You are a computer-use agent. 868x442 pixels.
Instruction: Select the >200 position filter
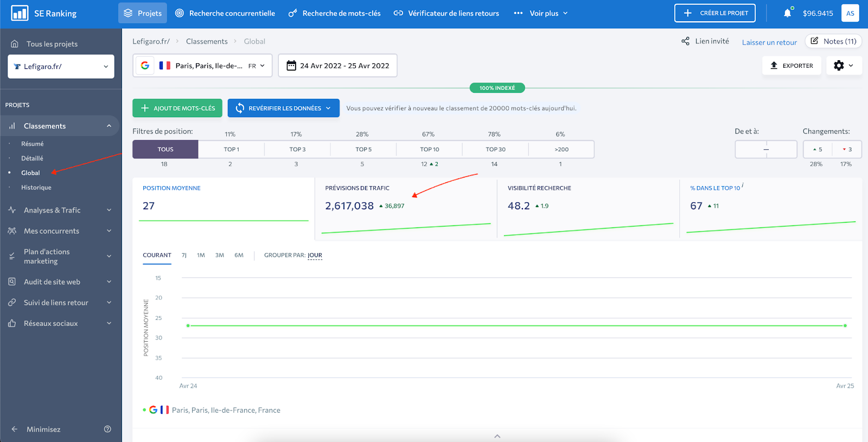(561, 149)
